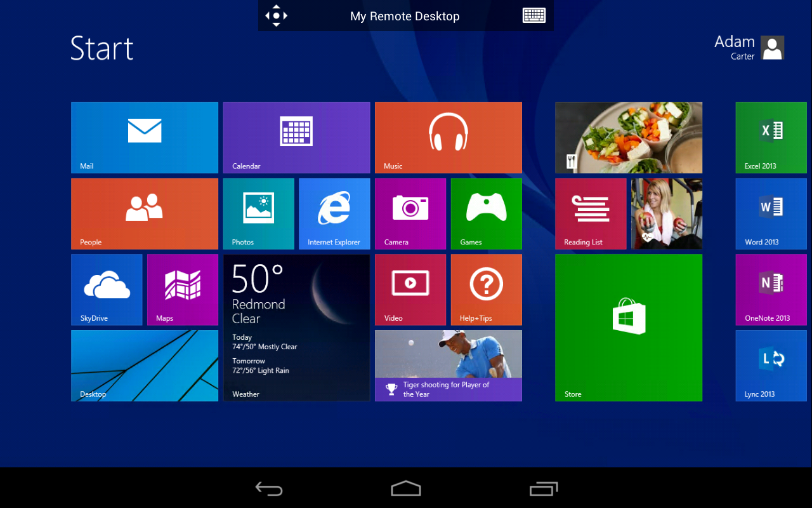812x508 pixels.
Task: Open SkyDrive
Action: pos(107,290)
